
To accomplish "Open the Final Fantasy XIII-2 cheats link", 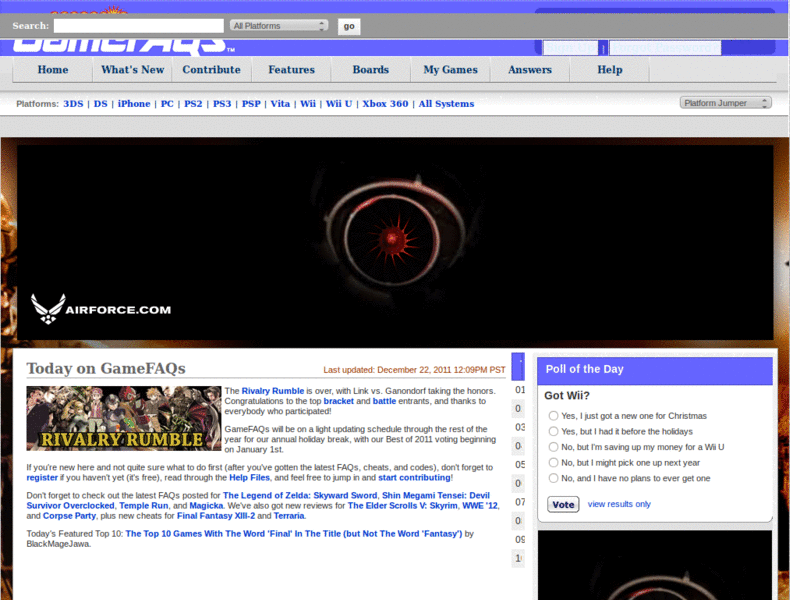I will (216, 516).
